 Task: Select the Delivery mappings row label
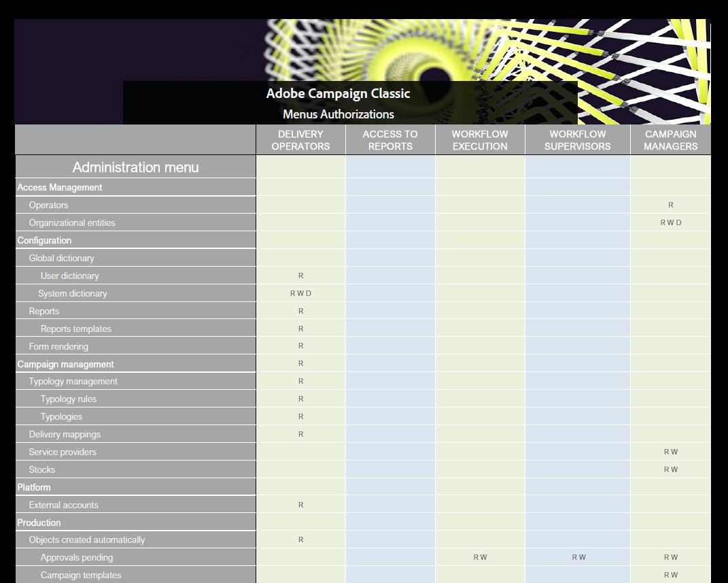click(x=65, y=434)
